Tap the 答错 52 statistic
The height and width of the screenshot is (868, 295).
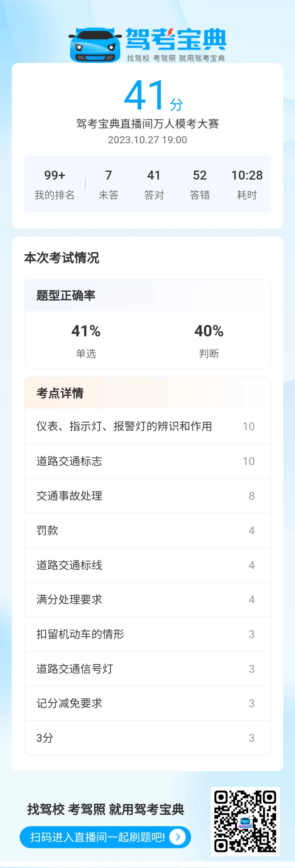click(x=200, y=184)
